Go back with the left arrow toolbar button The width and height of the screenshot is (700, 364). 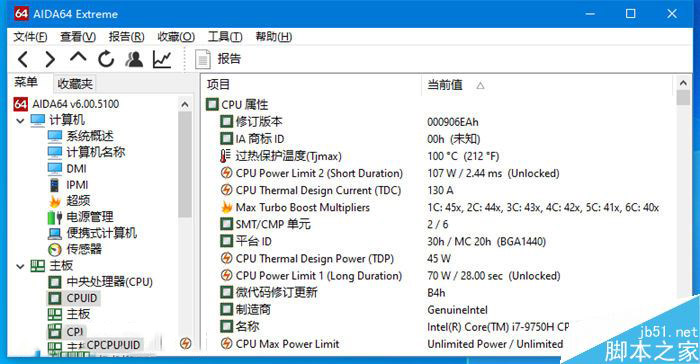tap(23, 59)
